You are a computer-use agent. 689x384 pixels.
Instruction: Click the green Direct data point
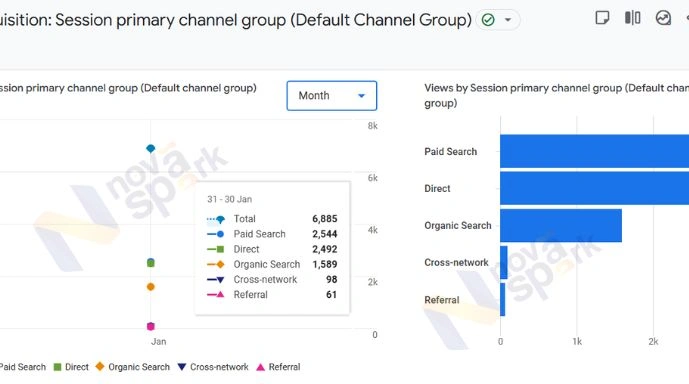click(x=151, y=263)
